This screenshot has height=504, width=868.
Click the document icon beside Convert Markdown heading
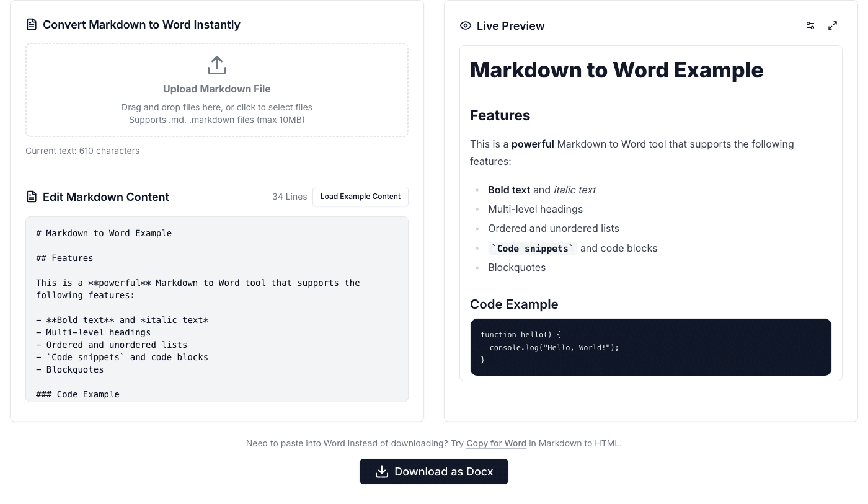32,25
